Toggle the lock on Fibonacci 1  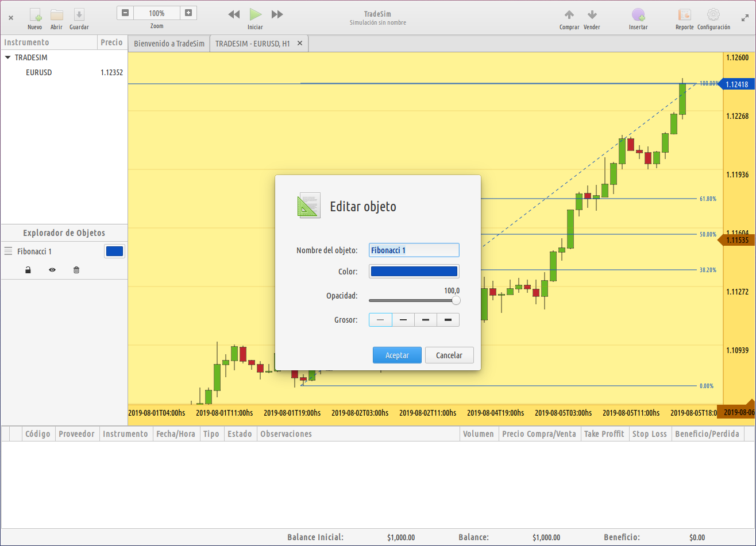coord(28,270)
